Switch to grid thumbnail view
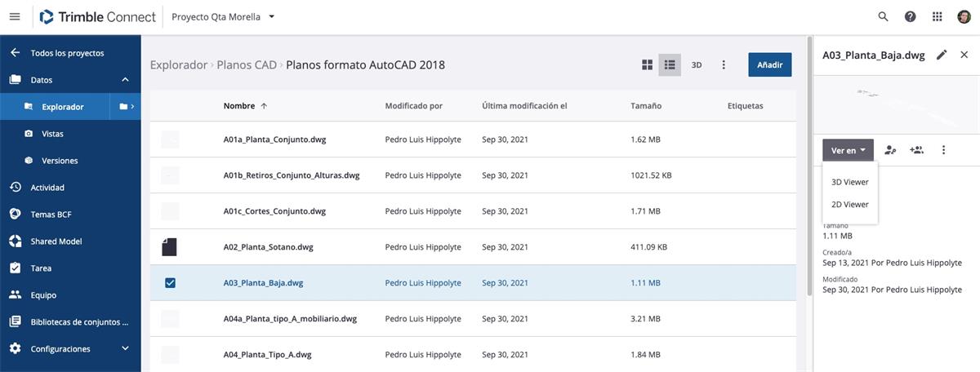This screenshot has width=980, height=372. pos(648,65)
